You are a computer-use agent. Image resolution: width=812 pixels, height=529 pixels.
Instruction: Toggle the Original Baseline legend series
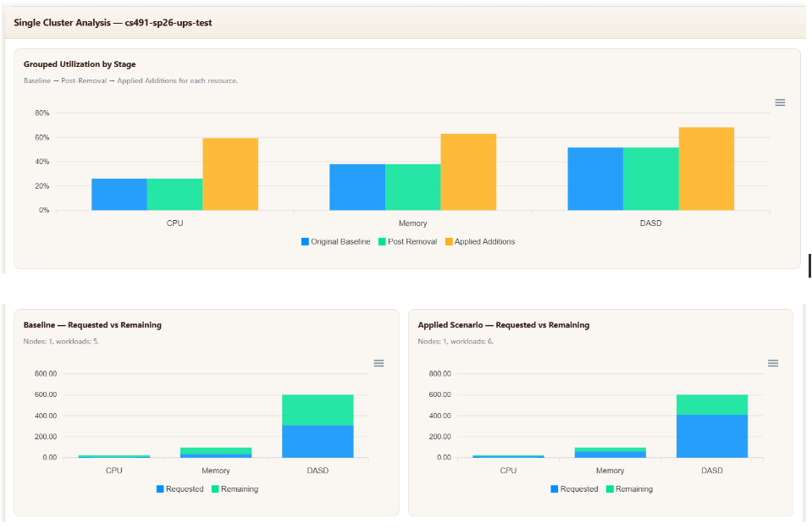[335, 242]
